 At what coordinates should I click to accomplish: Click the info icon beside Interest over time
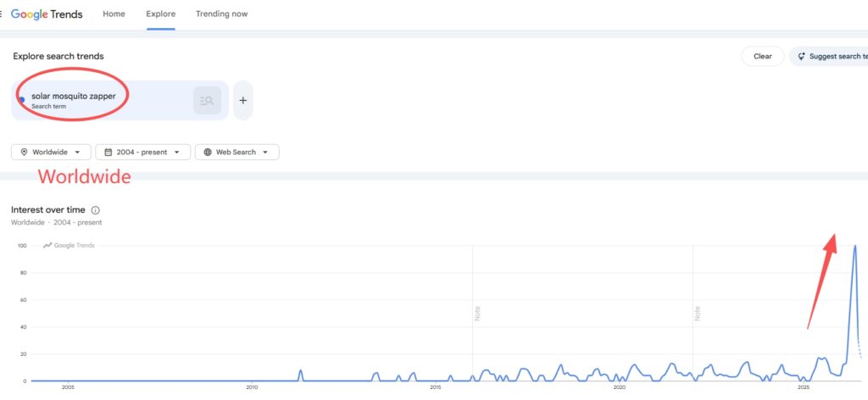95,210
